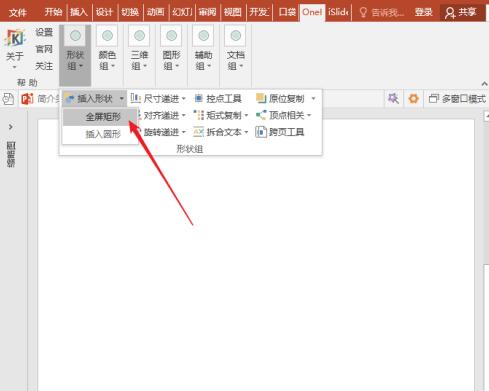Screen dimensions: 489x391
Task: Collapse the ribbon with the chevron
Action: click(484, 83)
